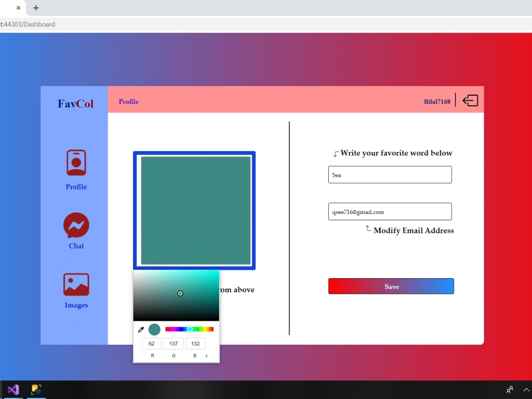Viewport: 532px width, 399px height.
Task: Select the Images label in the sidebar
Action: [x=76, y=305]
